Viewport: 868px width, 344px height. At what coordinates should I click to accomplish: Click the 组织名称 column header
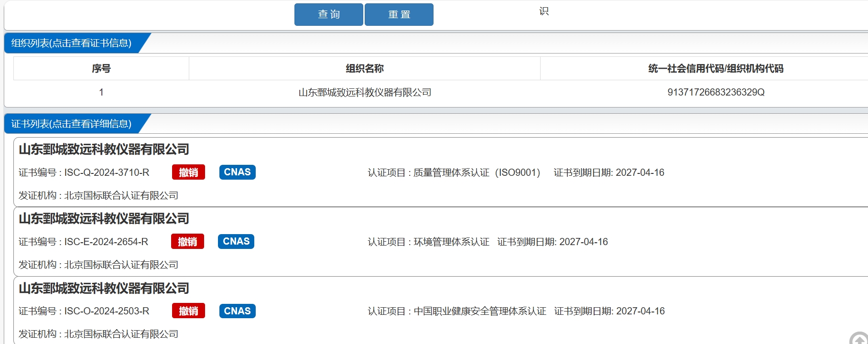point(365,68)
